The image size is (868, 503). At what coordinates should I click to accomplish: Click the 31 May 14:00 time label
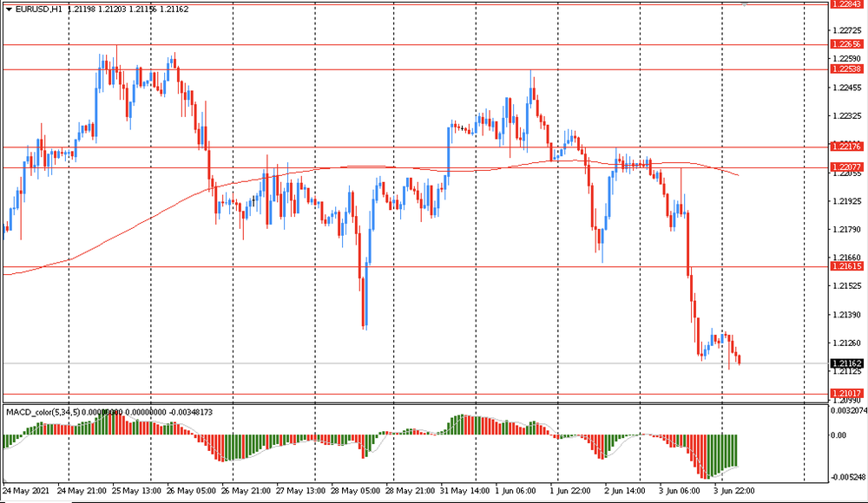(x=465, y=491)
